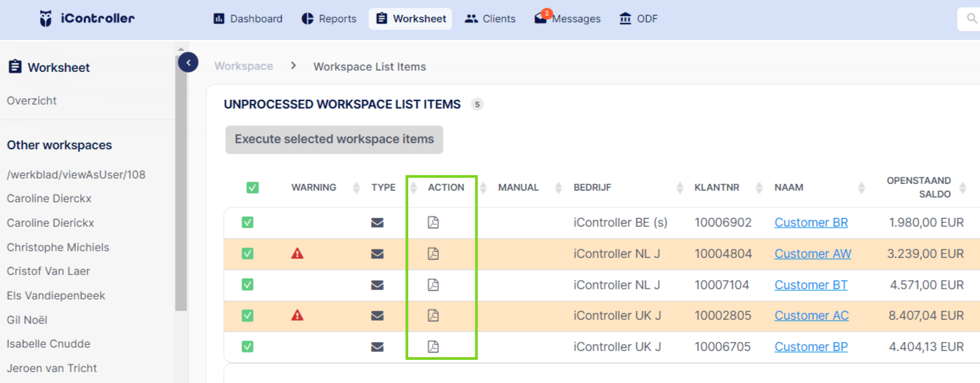This screenshot has height=383, width=980.
Task: Open the Customer BT link
Action: click(x=811, y=285)
